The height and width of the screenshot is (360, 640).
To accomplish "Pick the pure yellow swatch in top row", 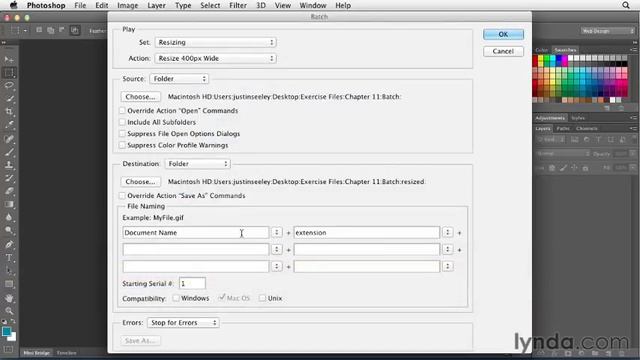I will [541, 58].
